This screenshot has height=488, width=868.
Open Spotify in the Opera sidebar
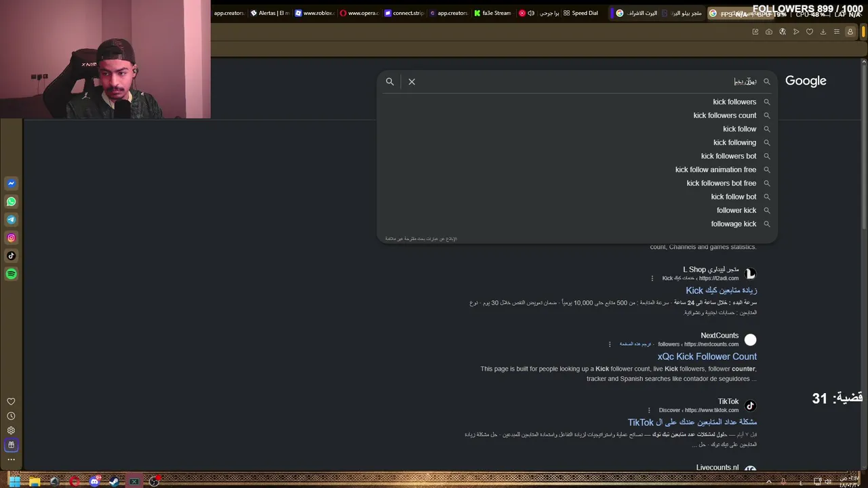click(x=11, y=274)
